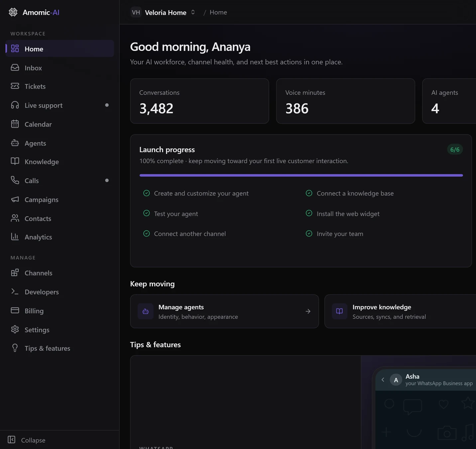Click the Agents robot icon in sidebar
476x449 pixels.
[x=15, y=143]
